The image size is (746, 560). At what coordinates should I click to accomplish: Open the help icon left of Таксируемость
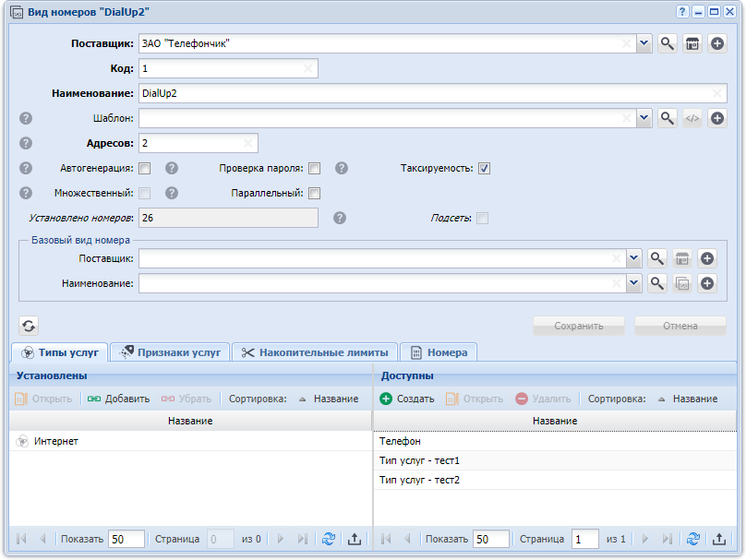point(342,168)
